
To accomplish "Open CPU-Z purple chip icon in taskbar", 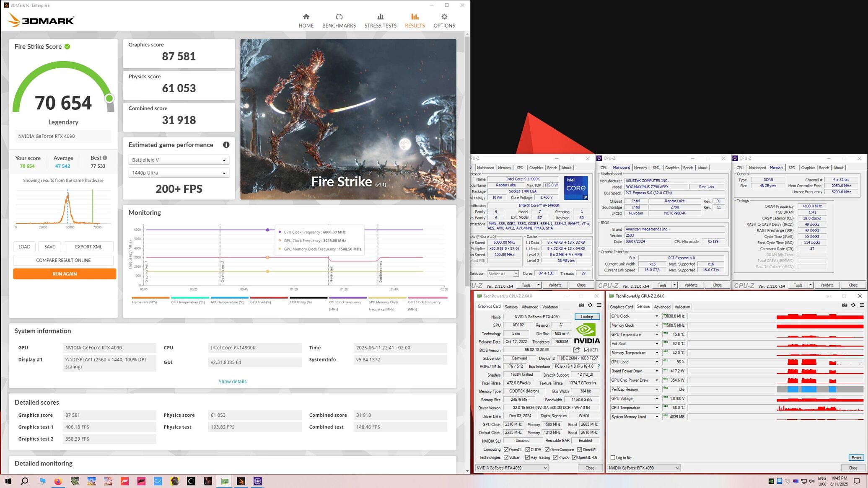I will (257, 481).
